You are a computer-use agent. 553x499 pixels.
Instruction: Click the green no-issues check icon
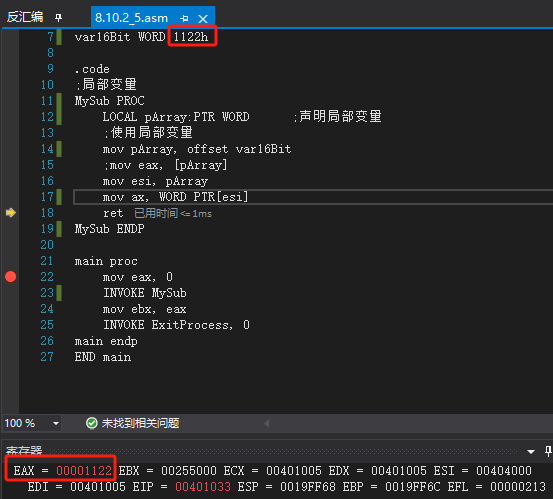tap(92, 423)
